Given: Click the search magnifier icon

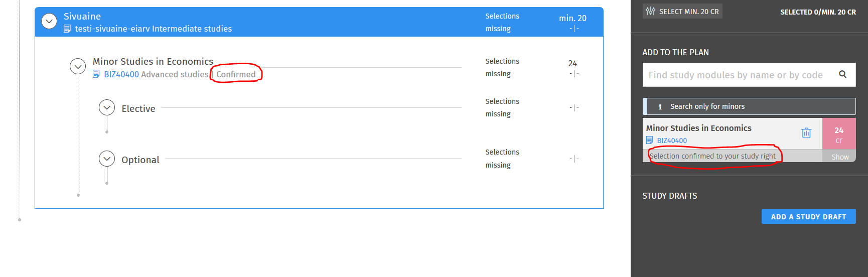Looking at the screenshot, I should [843, 74].
